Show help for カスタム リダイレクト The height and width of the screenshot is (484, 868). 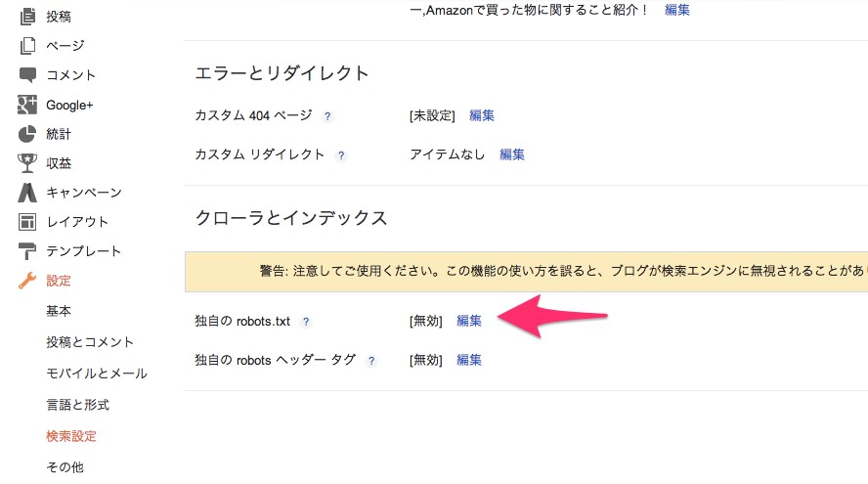(341, 155)
